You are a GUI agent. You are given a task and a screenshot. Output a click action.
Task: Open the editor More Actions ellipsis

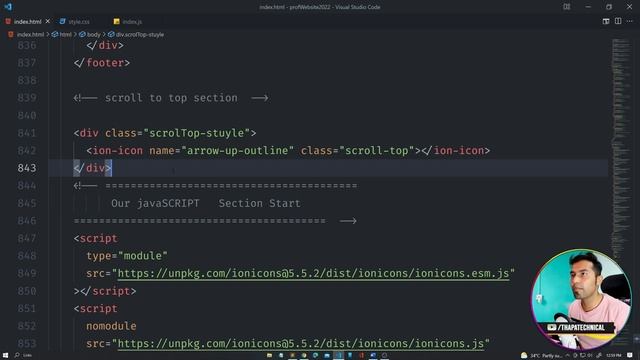(x=630, y=21)
